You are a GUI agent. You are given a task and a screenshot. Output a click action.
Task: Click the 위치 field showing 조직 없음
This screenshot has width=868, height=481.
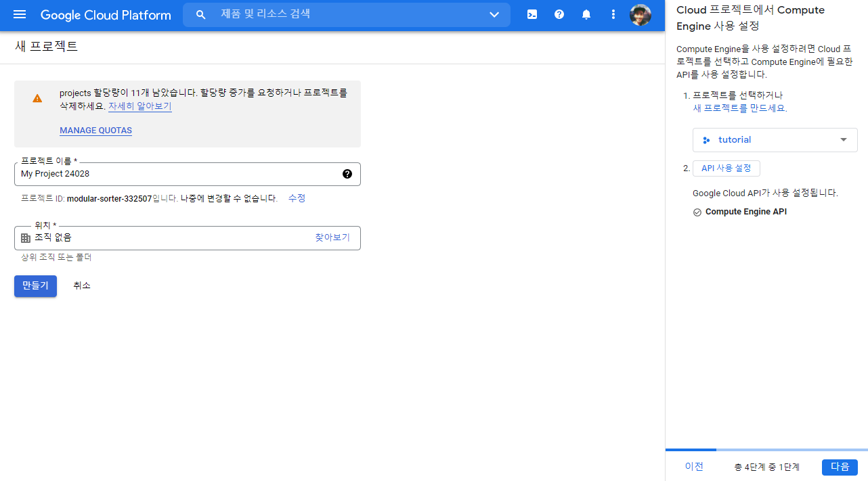(x=188, y=238)
